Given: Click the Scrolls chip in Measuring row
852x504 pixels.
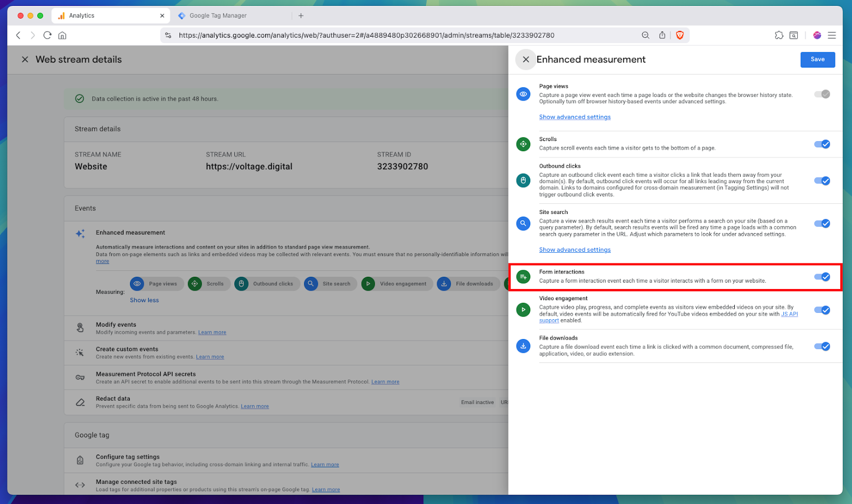Looking at the screenshot, I should [209, 284].
